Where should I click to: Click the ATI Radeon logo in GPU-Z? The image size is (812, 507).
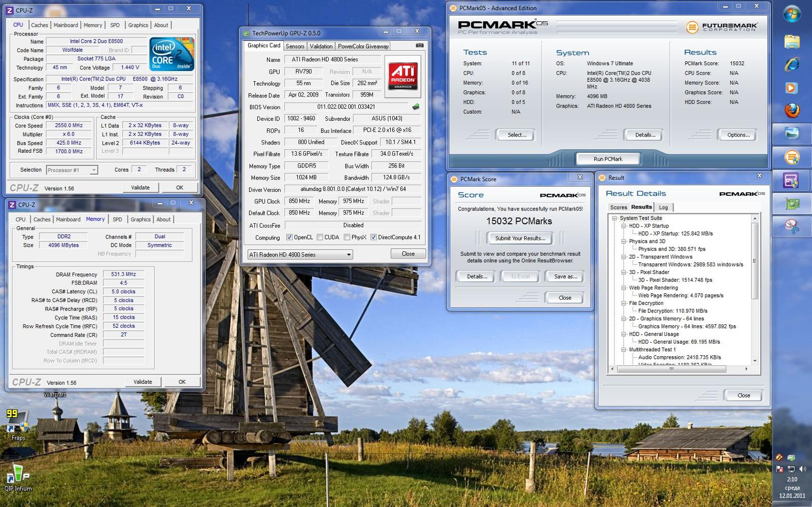pos(403,77)
